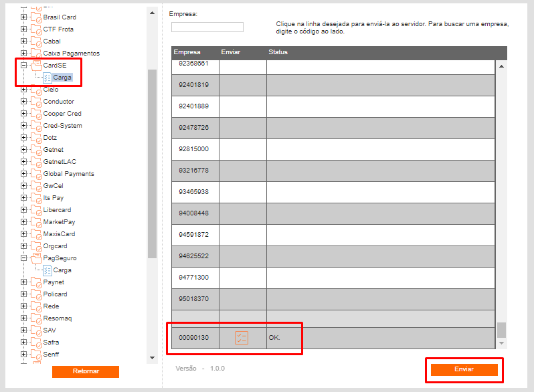This screenshot has height=392, width=534.
Task: Click the table scrollbar thumb
Action: [x=501, y=330]
